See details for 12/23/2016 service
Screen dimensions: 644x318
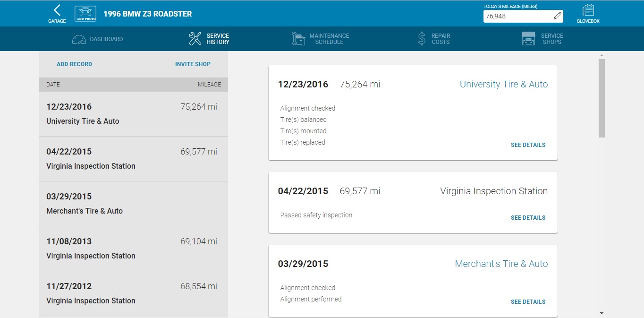tap(528, 145)
